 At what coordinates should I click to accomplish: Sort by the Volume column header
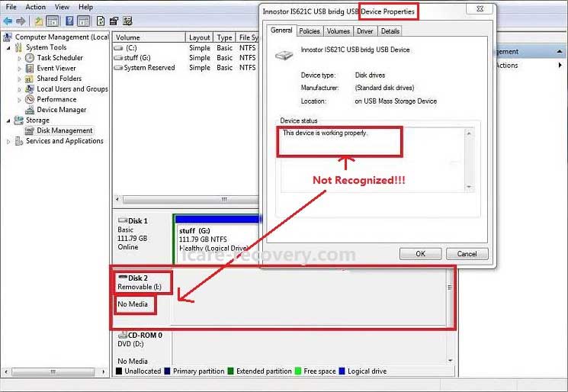tap(149, 37)
